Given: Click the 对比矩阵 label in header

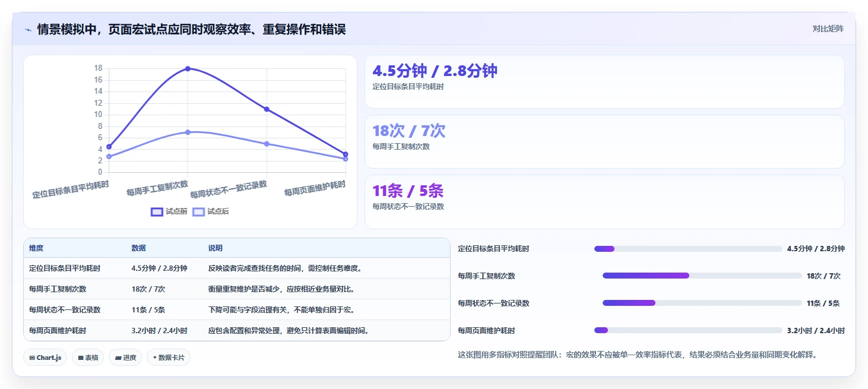Looking at the screenshot, I should [x=828, y=29].
